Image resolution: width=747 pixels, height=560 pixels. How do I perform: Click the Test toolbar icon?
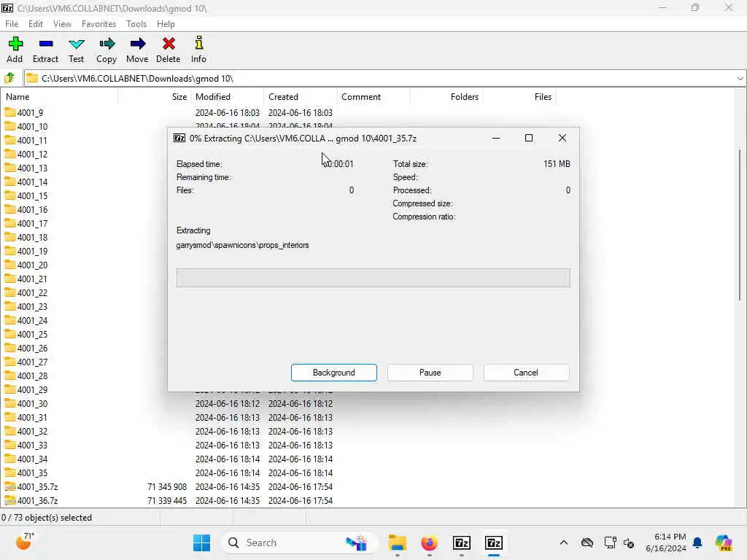pyautogui.click(x=76, y=50)
